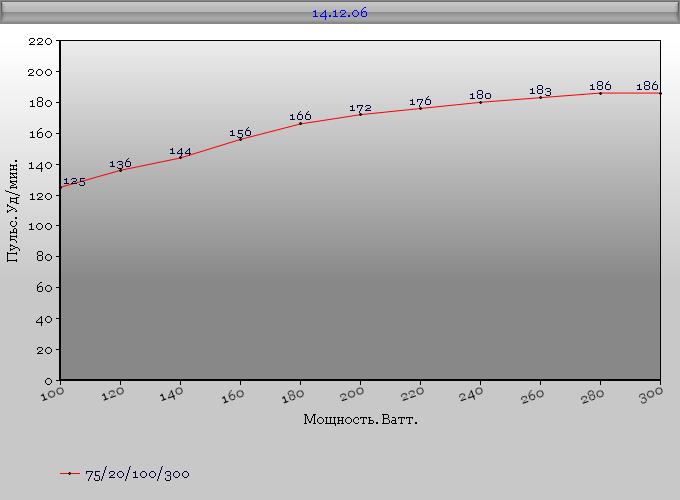Pick the data point labeled 183

[540, 97]
